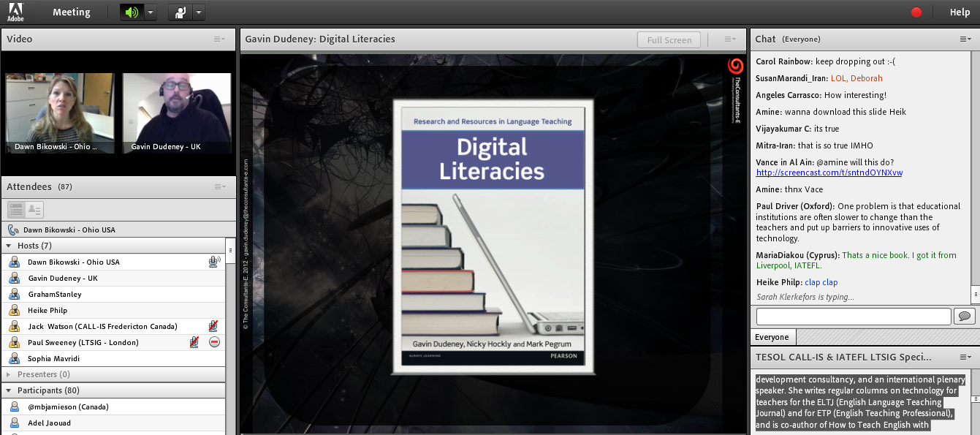Switch to attendee status view
This screenshot has width=980, height=435.
(34, 210)
